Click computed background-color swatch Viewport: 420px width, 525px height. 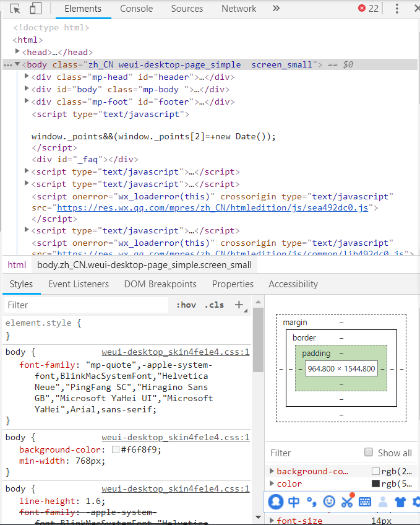375,471
